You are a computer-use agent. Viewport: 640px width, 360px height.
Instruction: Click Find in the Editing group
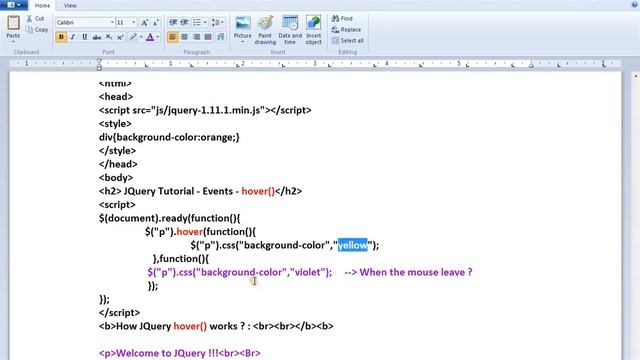342,18
